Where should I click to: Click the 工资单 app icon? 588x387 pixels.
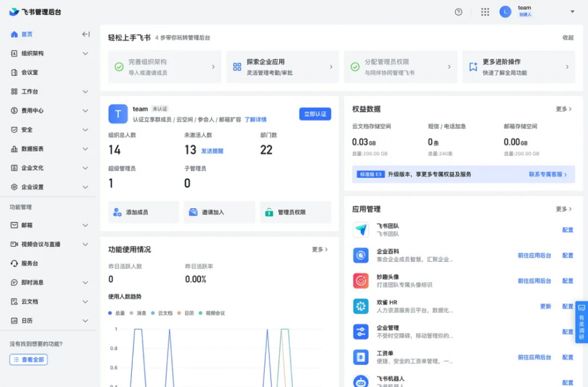pyautogui.click(x=361, y=358)
